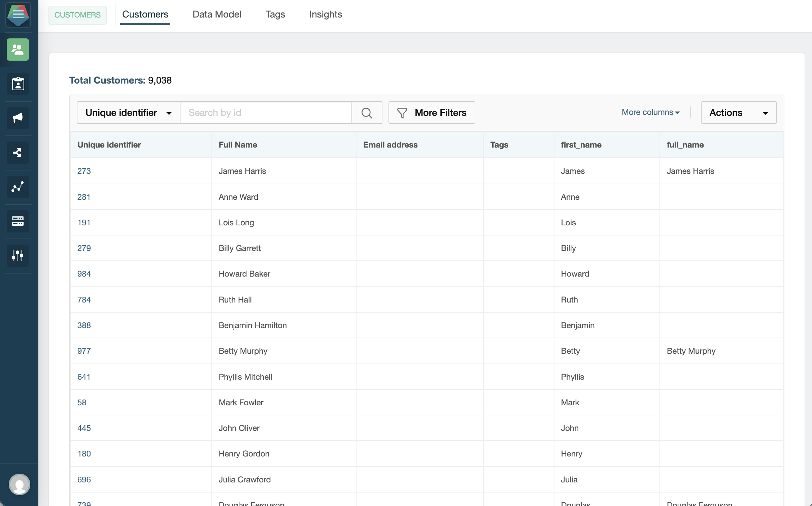Open customer ID 273 link
The image size is (812, 506).
[x=84, y=171]
